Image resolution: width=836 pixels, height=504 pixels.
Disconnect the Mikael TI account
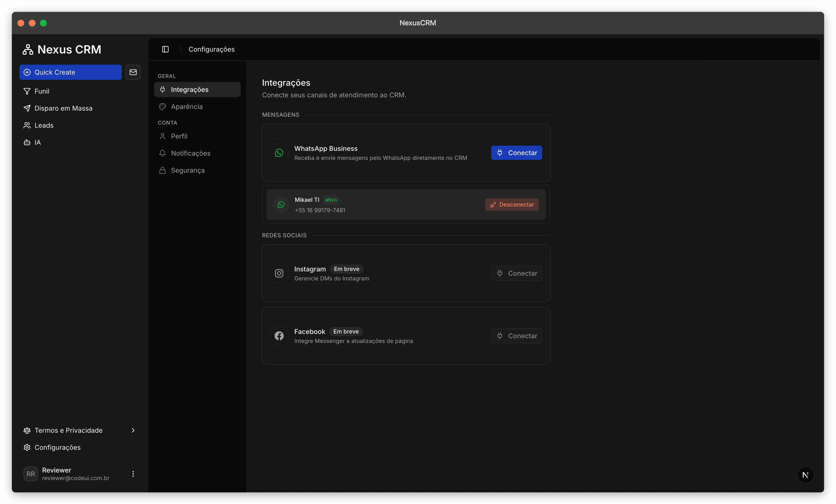click(512, 205)
